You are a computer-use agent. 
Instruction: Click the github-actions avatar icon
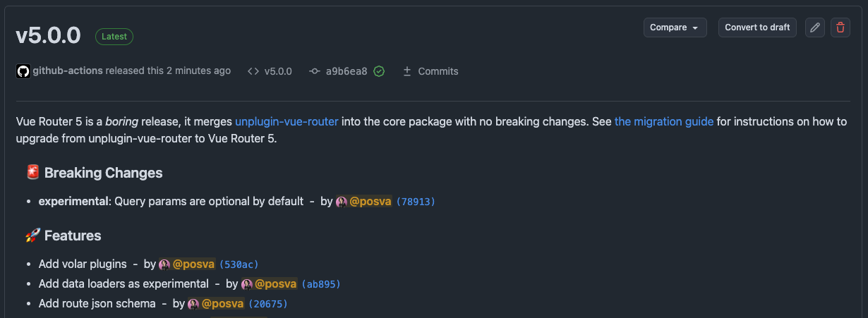pyautogui.click(x=23, y=71)
